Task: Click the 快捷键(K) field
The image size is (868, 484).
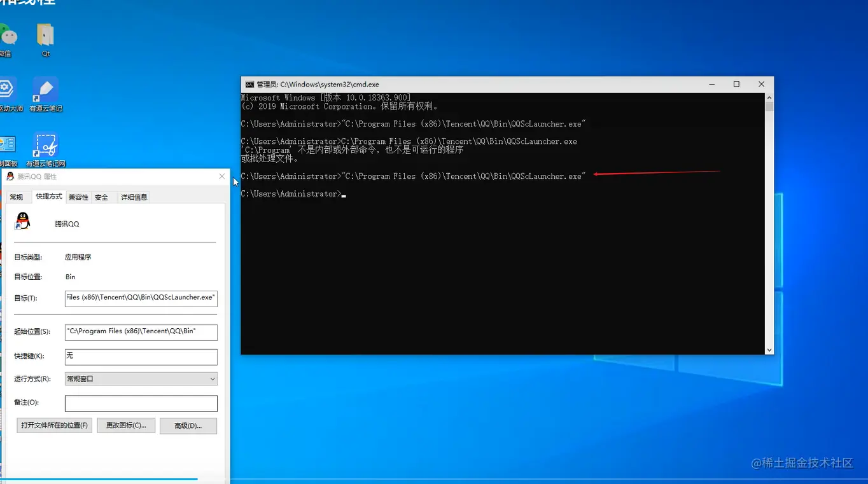Action: pos(141,356)
